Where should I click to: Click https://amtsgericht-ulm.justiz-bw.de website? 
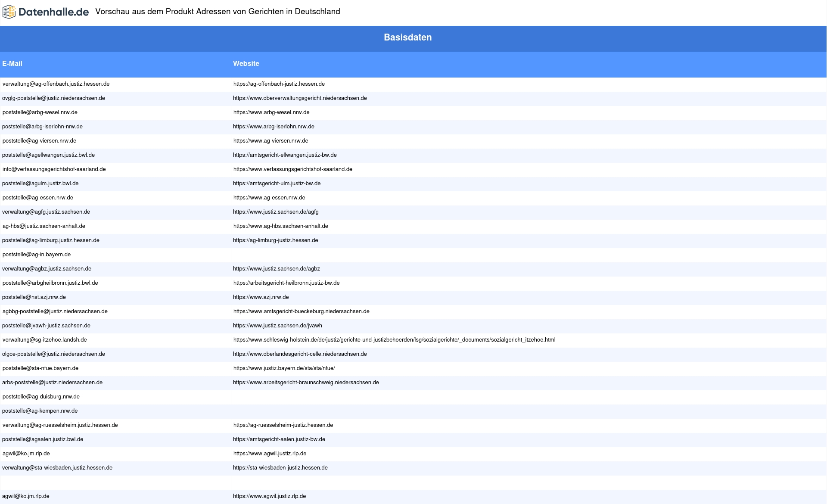[x=277, y=184]
